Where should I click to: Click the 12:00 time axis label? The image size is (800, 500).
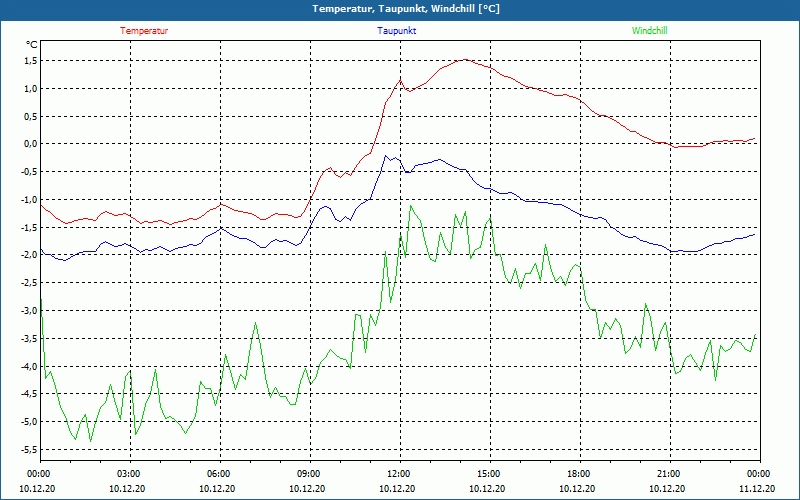point(398,474)
